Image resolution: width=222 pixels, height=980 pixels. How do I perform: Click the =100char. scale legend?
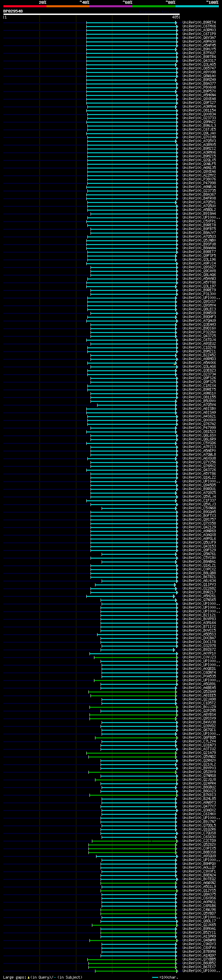click(x=165, y=977)
